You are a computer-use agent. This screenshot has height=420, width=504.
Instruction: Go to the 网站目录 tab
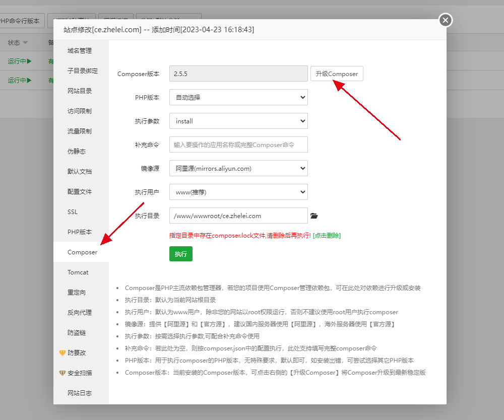(81, 91)
